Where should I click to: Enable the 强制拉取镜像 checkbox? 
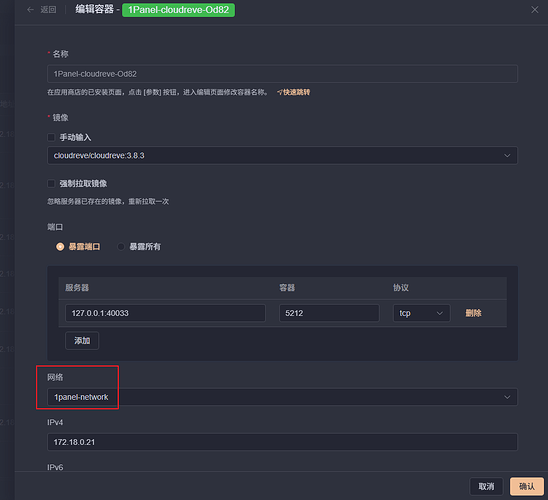(51, 183)
